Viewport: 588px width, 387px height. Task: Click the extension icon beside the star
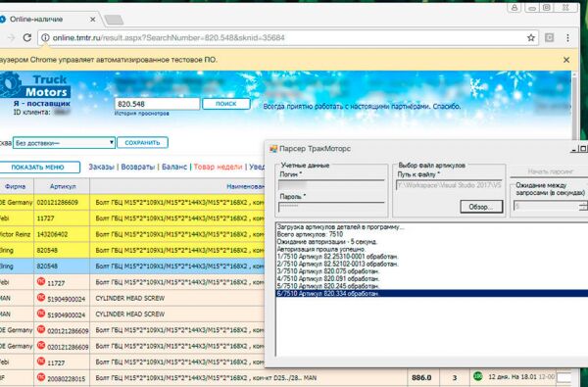coord(550,37)
